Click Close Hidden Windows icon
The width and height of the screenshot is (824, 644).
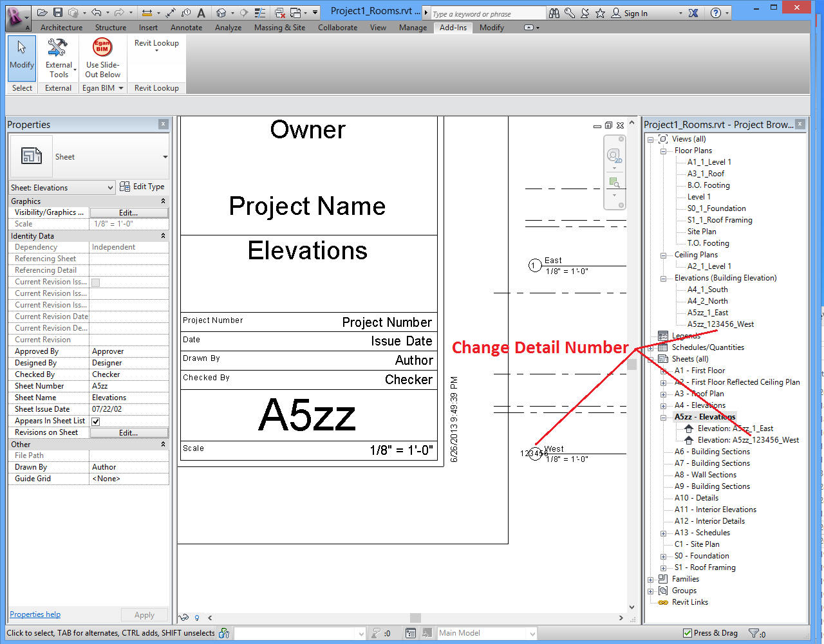pos(279,13)
